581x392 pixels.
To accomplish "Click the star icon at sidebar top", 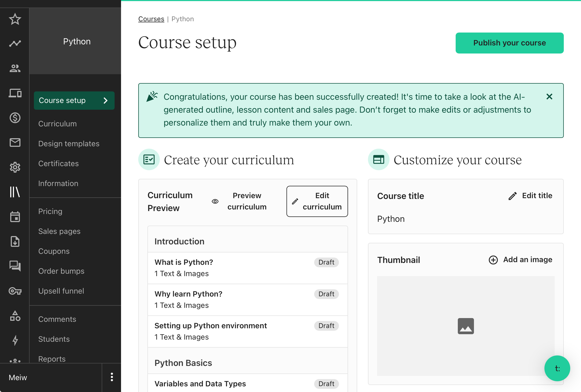I will click(15, 19).
